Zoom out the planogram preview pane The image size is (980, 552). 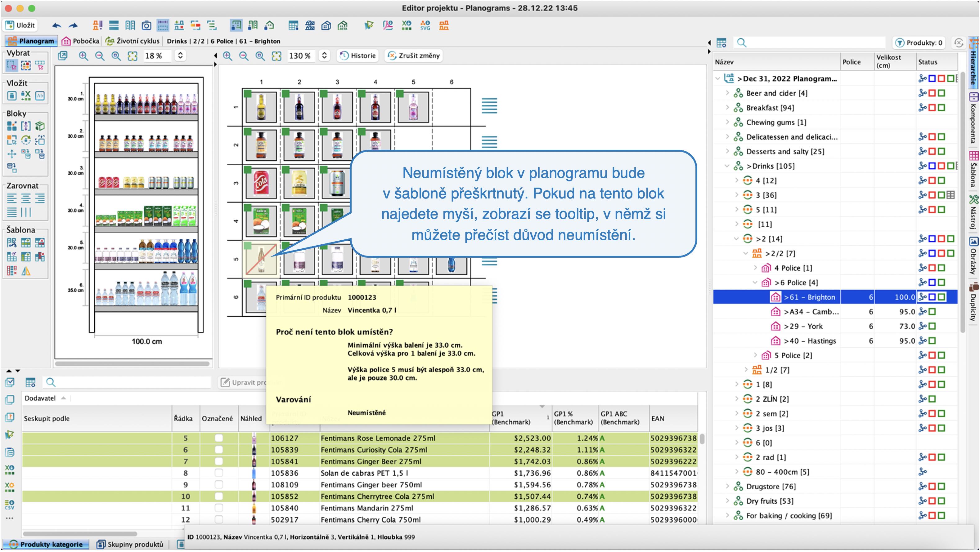point(100,56)
